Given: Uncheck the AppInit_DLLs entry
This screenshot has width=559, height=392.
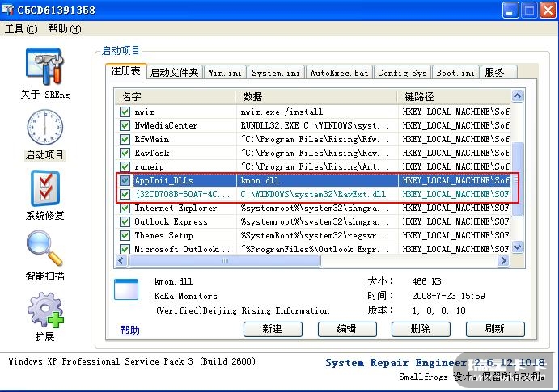Looking at the screenshot, I should [125, 180].
